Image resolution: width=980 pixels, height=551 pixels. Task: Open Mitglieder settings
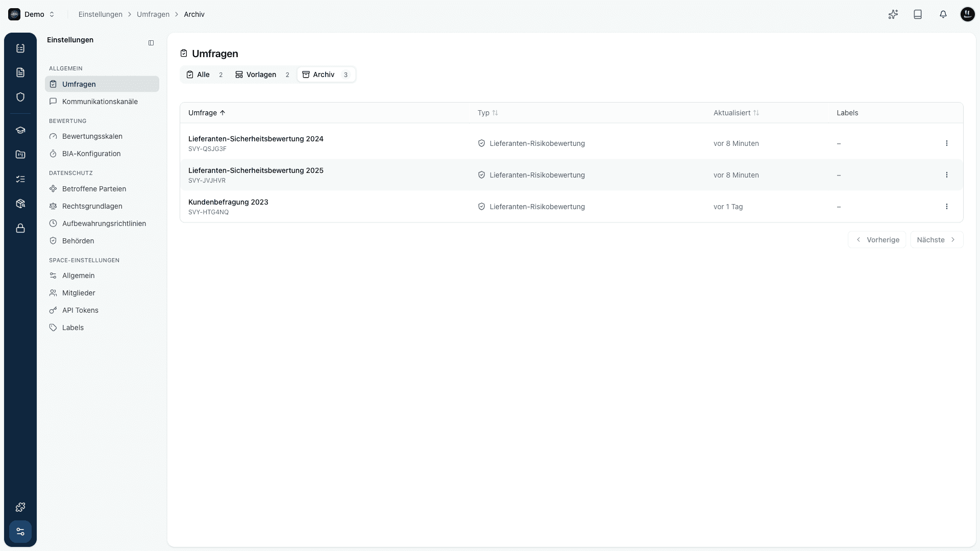pyautogui.click(x=102, y=293)
